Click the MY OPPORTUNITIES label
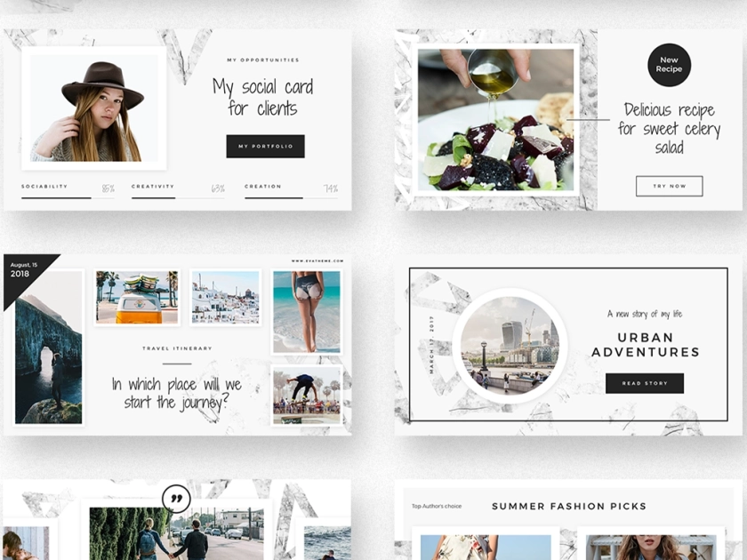 (x=263, y=60)
